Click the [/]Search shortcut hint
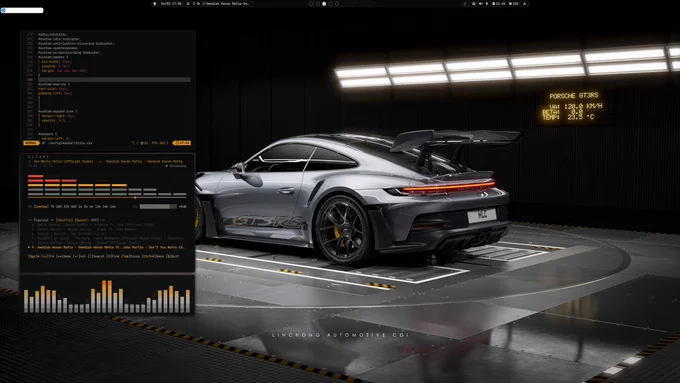This screenshot has height=383, width=680. [x=96, y=256]
